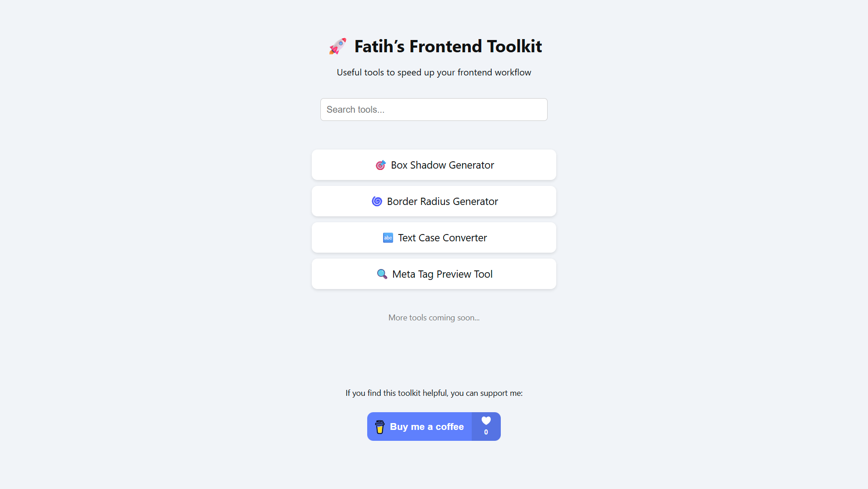Screen dimensions: 868x489
Task: Open the Box Shadow Generator tool
Action: coord(434,165)
